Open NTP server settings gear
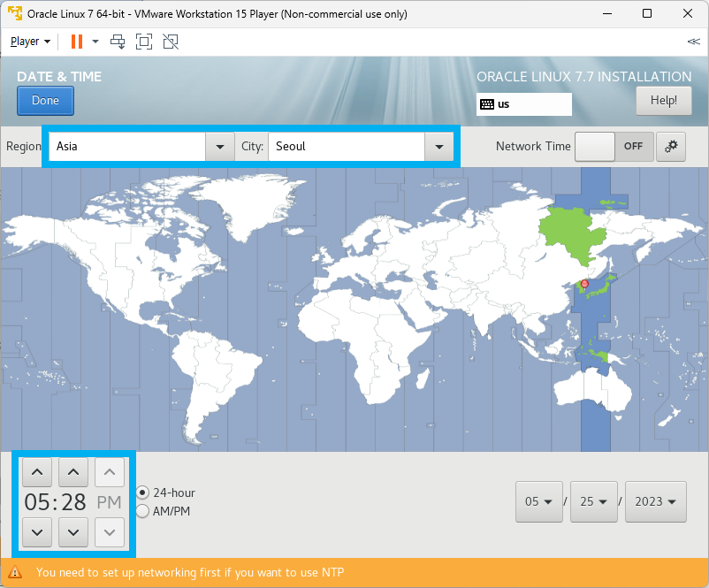Image resolution: width=709 pixels, height=588 pixels. (x=671, y=147)
